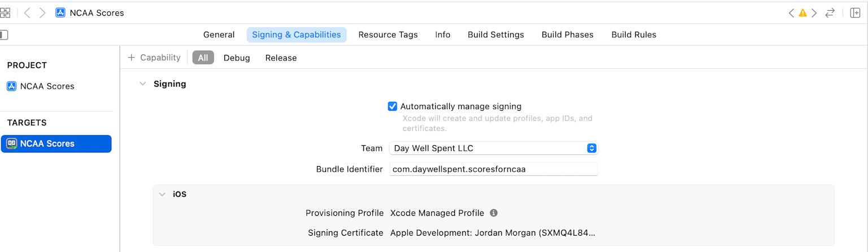Image resolution: width=868 pixels, height=252 pixels.
Task: Click the yellow warning triangle icon
Action: (x=802, y=12)
